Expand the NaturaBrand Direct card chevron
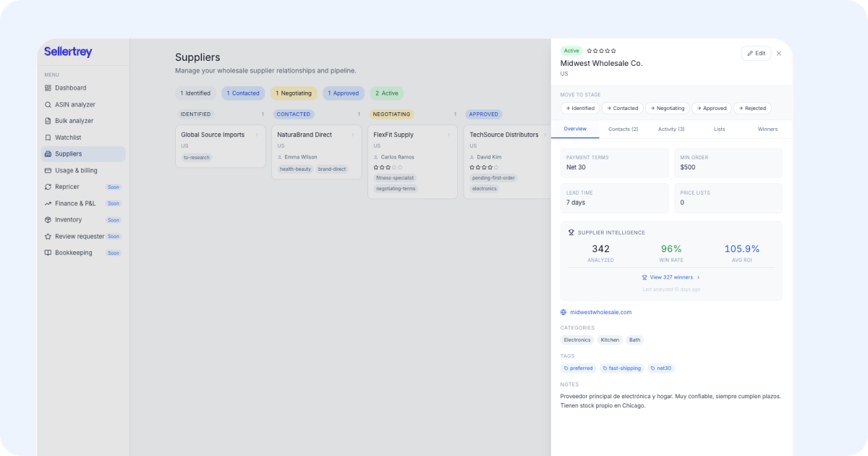 tap(353, 135)
